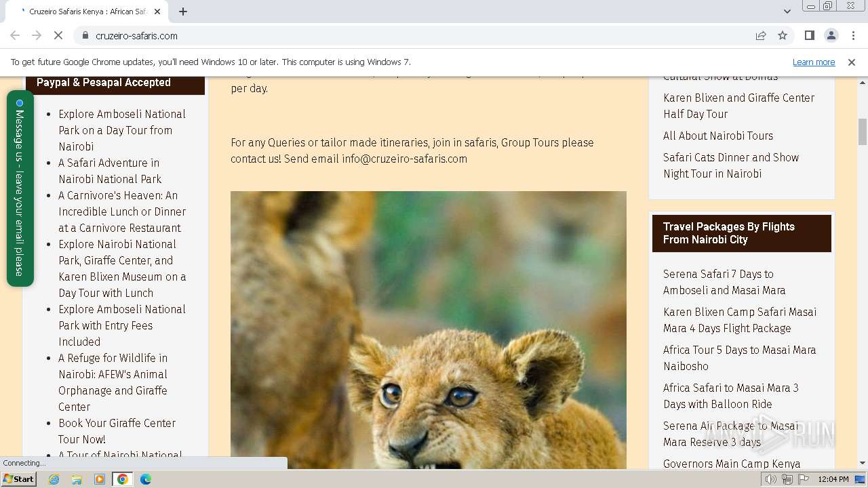Viewport: 868px width, 488px height.
Task: Open Karen Blixen Camp Safari Masai Mara link
Action: coord(740,320)
